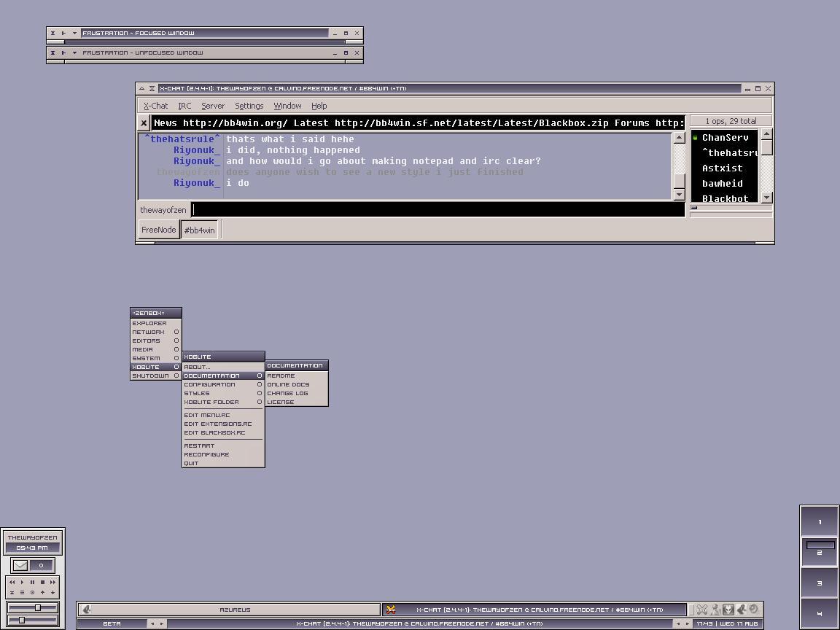This screenshot has height=630, width=840.
Task: Open Explorer from the ZenBox menu
Action: [x=156, y=323]
